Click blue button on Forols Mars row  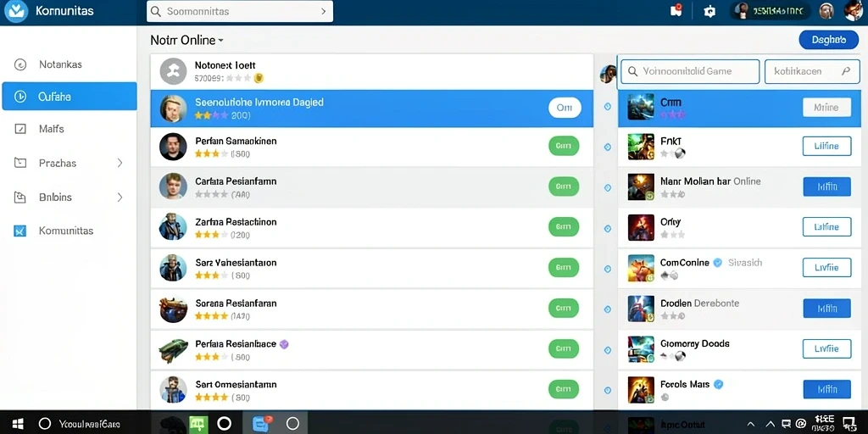coord(827,389)
